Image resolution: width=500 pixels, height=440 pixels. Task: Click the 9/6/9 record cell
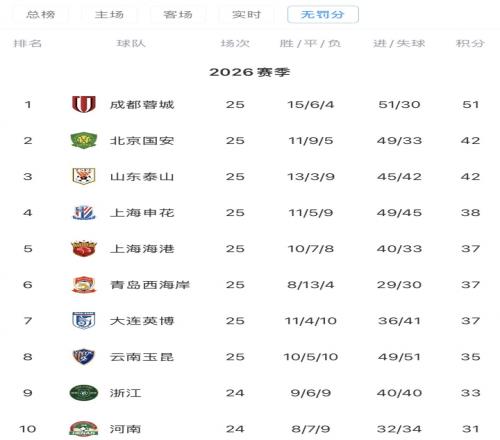point(311,393)
